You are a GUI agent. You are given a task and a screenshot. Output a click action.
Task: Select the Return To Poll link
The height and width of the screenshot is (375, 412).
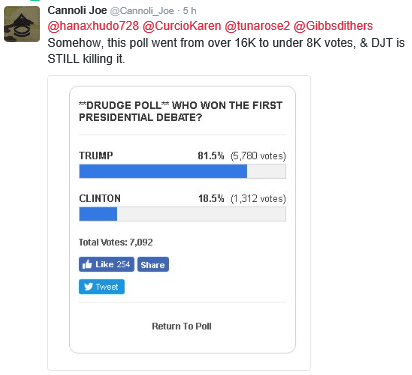(182, 326)
